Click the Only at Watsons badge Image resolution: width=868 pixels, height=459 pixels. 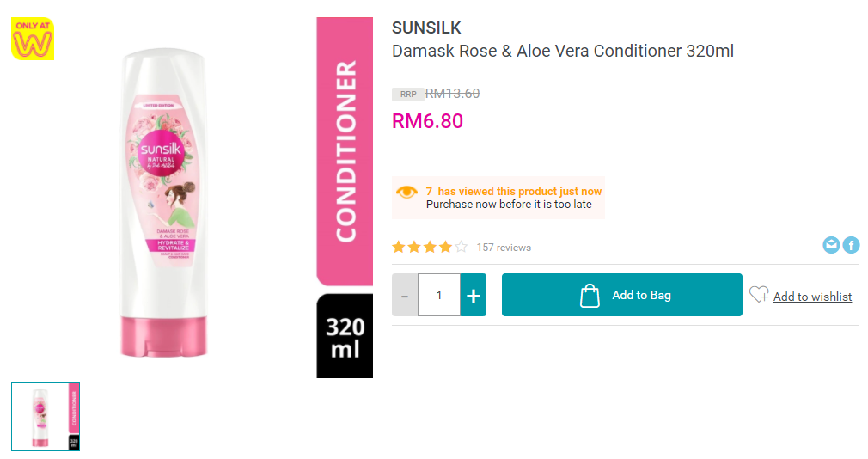33,39
